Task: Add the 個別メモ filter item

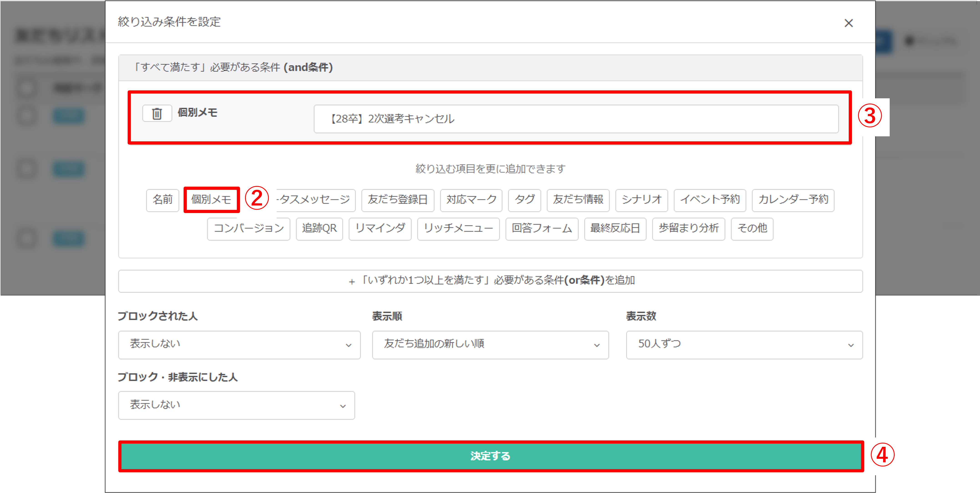Action: pyautogui.click(x=211, y=200)
